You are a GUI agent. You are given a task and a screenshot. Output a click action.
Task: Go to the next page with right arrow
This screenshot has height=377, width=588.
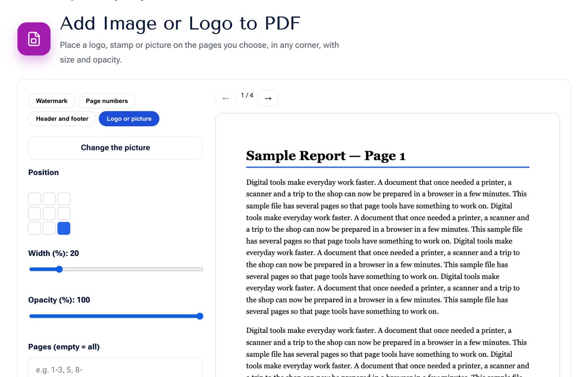(x=268, y=98)
